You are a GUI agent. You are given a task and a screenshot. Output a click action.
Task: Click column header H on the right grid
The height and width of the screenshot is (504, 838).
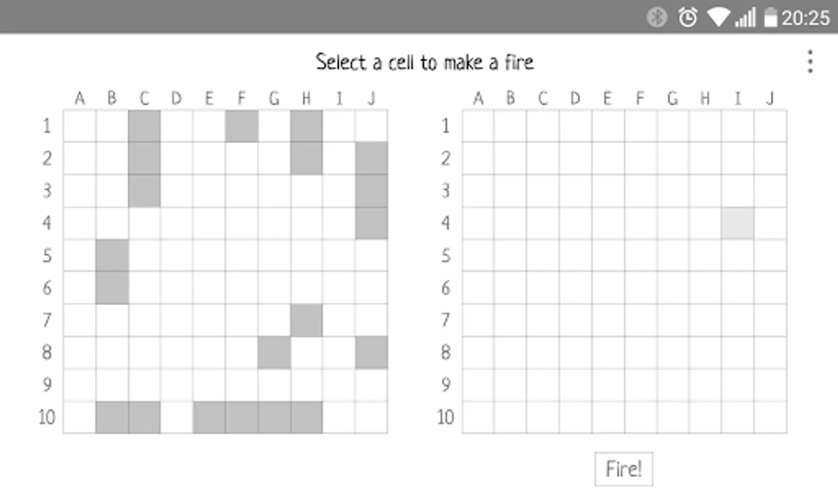[705, 98]
